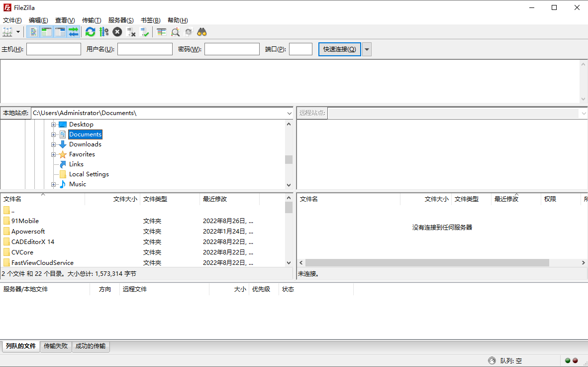Open Find files with the binoculars icon
The height and width of the screenshot is (367, 588).
201,31
